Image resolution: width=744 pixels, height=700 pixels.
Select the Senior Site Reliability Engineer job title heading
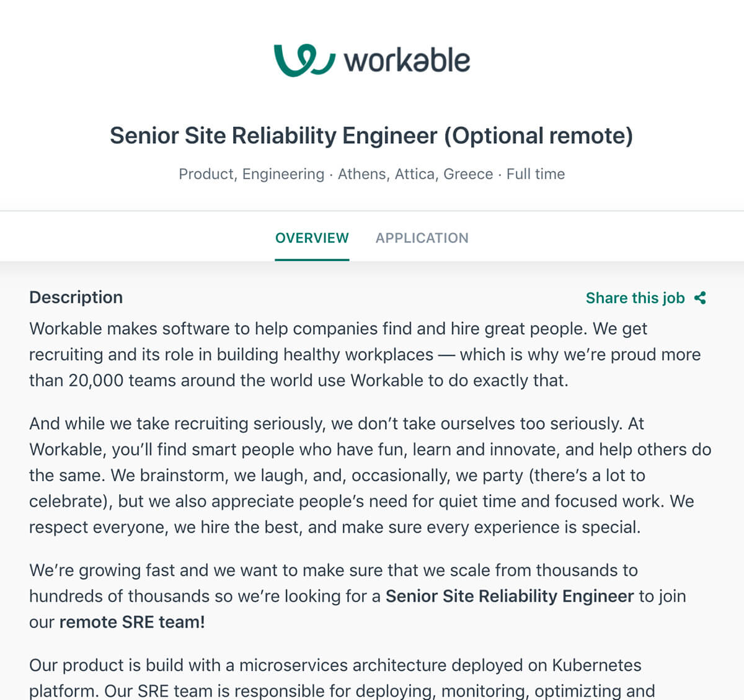point(371,136)
